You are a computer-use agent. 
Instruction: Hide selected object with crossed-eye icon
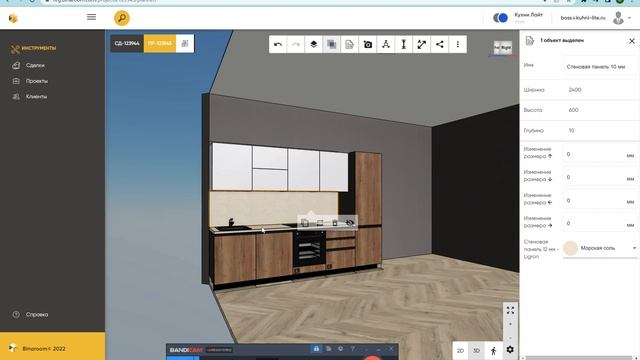350,222
